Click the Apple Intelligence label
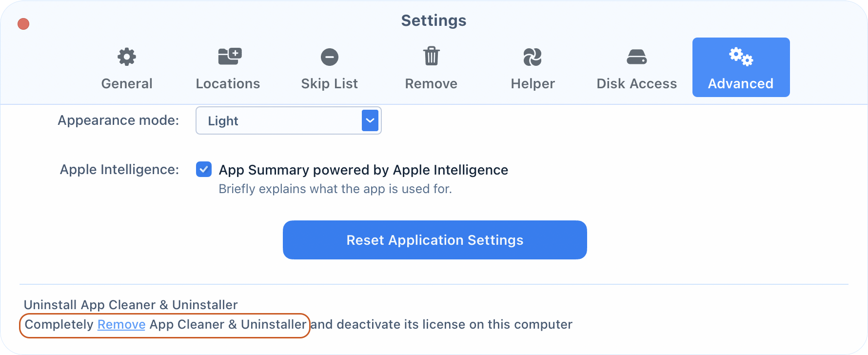Viewport: 868px width, 355px height. point(119,170)
